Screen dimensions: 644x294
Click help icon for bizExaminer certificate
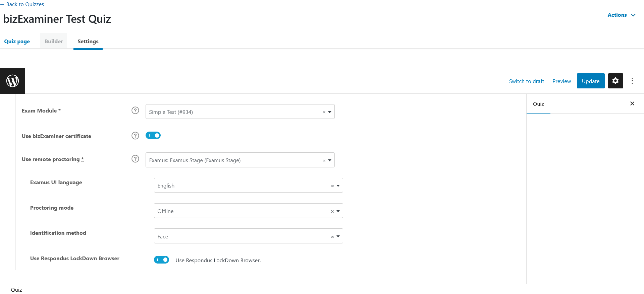point(135,136)
